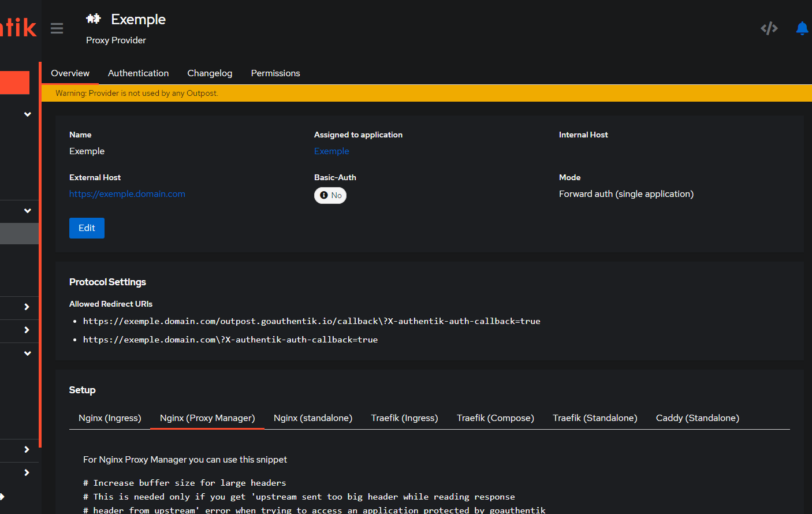Select the Traefik (Compose) setup tab

495,418
